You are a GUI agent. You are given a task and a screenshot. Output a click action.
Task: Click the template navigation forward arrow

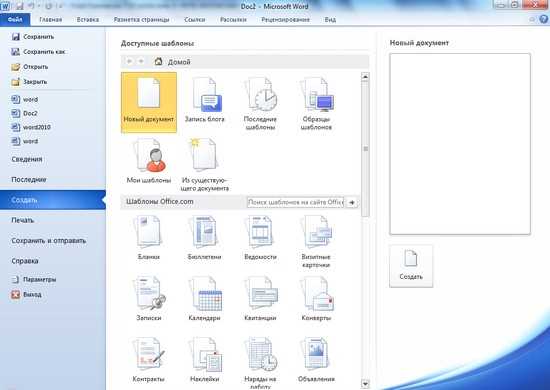point(141,61)
